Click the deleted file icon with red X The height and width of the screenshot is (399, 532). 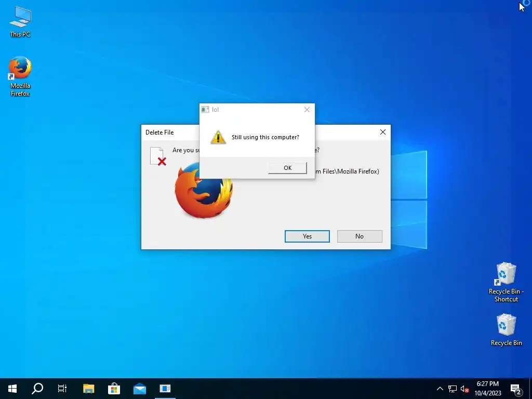158,156
